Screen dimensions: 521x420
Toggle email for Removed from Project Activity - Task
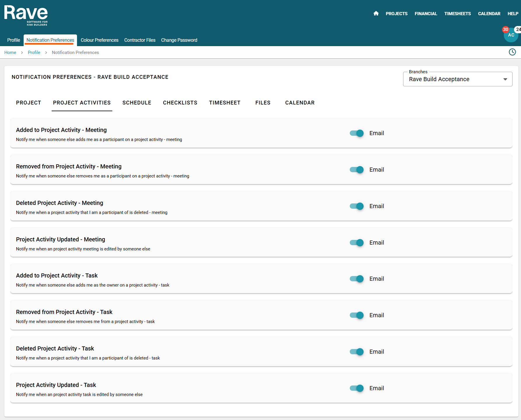tap(356, 315)
